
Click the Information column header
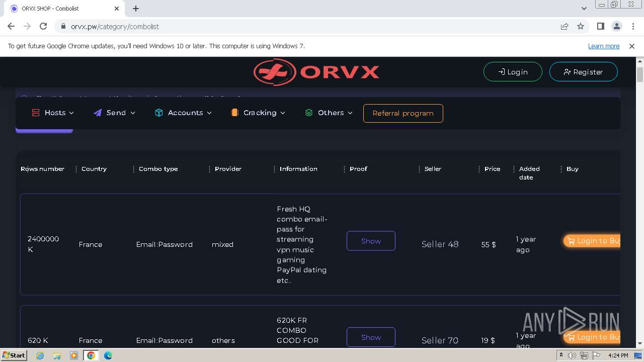coord(298,169)
